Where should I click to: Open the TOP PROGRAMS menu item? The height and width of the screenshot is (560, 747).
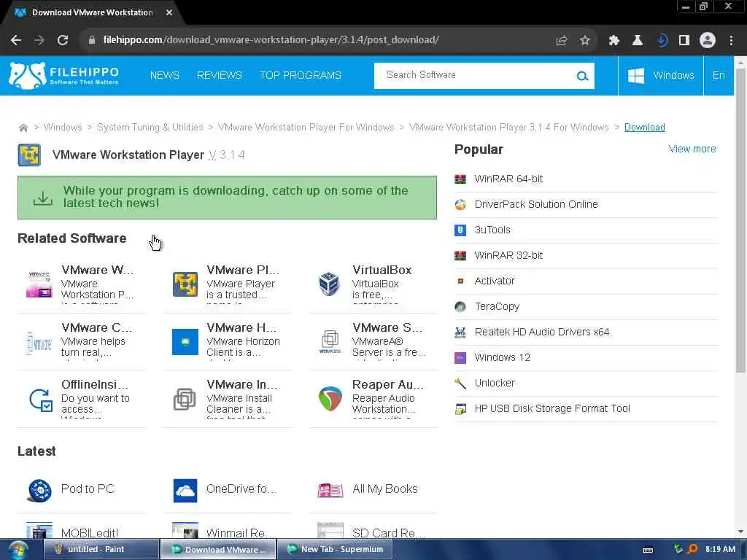[300, 75]
